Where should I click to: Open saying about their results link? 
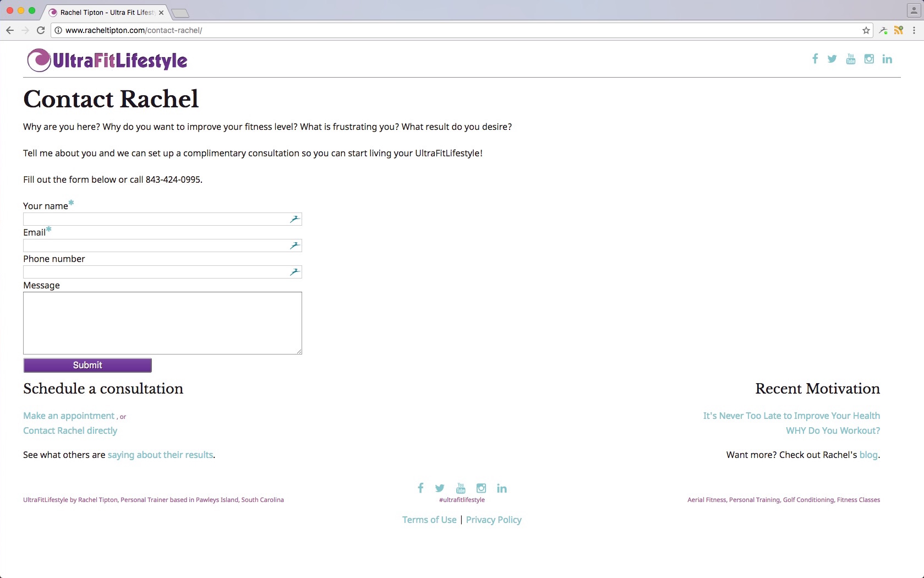click(160, 455)
